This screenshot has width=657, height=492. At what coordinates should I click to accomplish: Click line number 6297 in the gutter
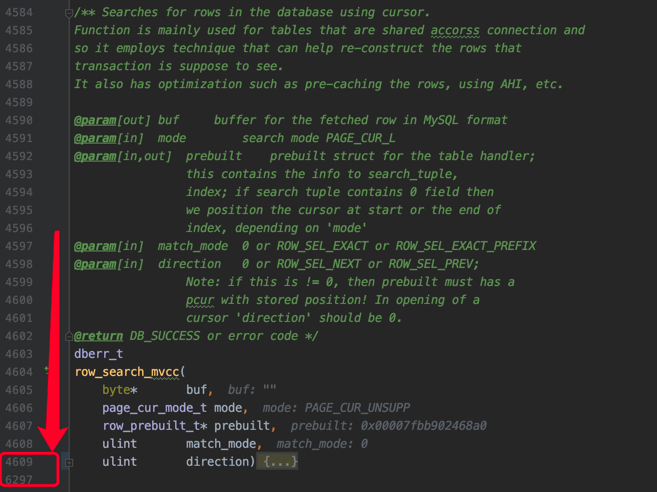pos(19,480)
